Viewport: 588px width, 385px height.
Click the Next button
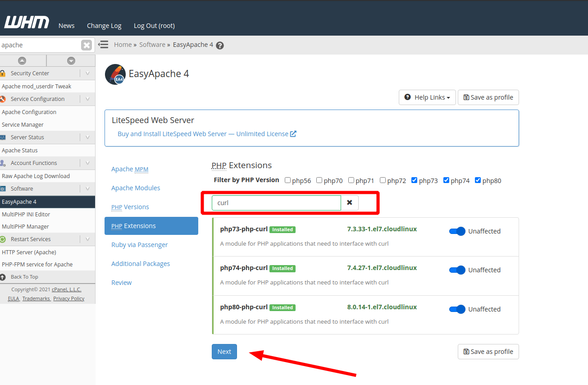coord(224,352)
